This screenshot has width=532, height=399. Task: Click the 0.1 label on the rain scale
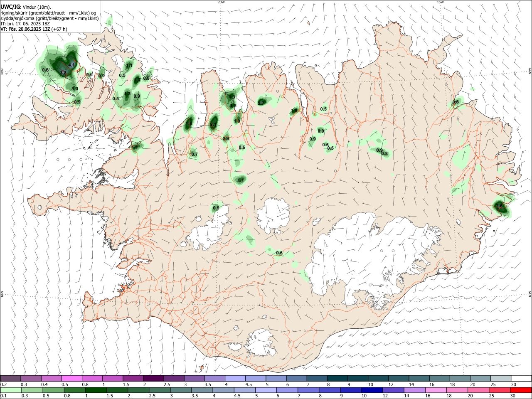[4, 396]
